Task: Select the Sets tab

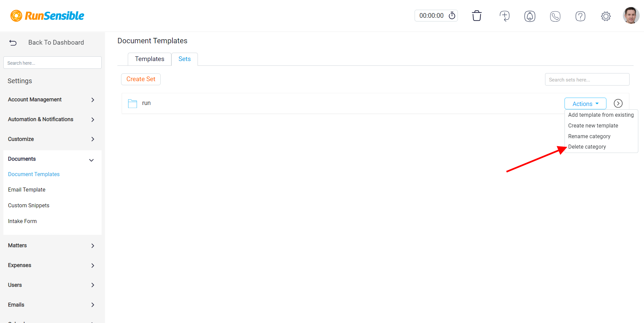Action: click(x=184, y=59)
